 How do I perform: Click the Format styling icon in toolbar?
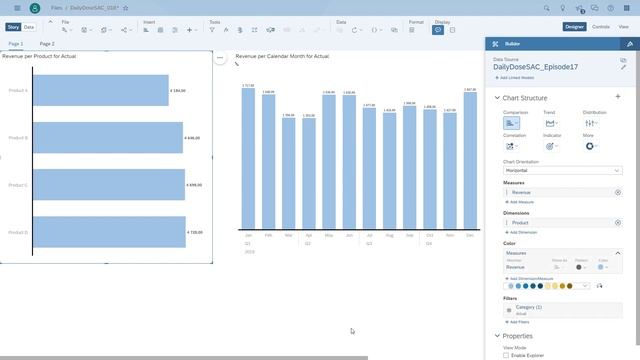coord(412,30)
